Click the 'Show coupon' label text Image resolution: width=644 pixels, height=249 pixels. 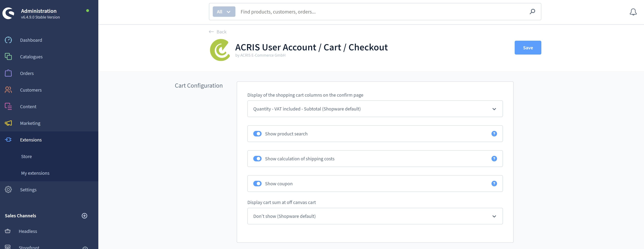(x=279, y=184)
